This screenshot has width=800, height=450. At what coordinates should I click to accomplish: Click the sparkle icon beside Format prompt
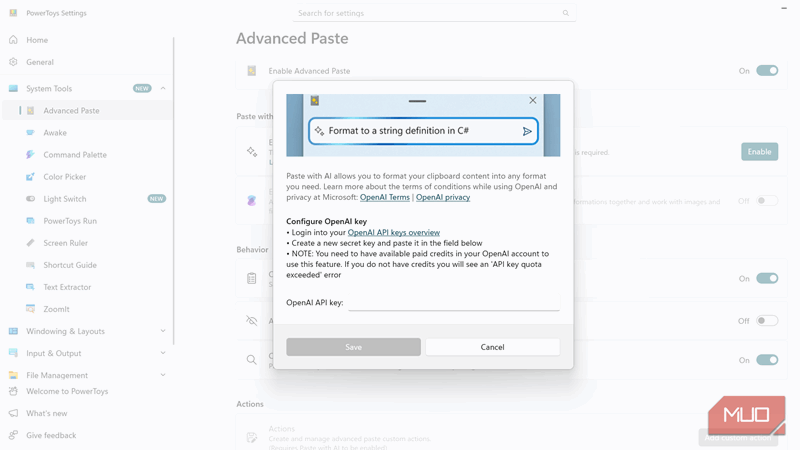pos(319,131)
